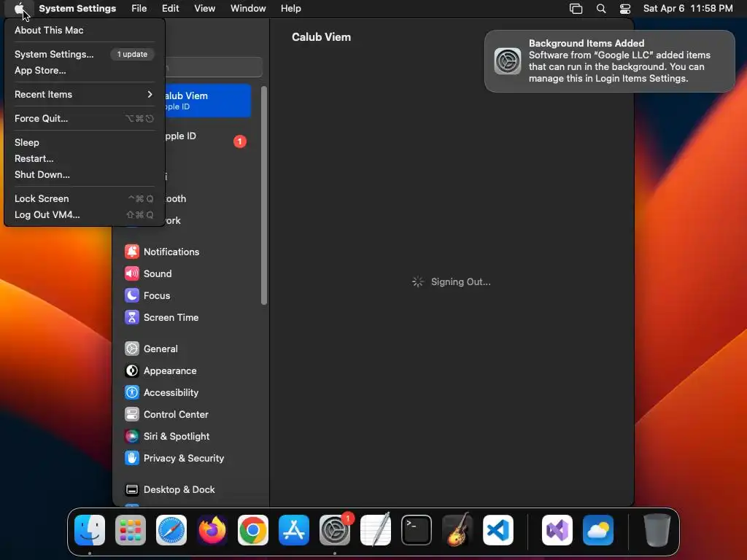
Task: Open the Trash in the Dock
Action: click(657, 530)
